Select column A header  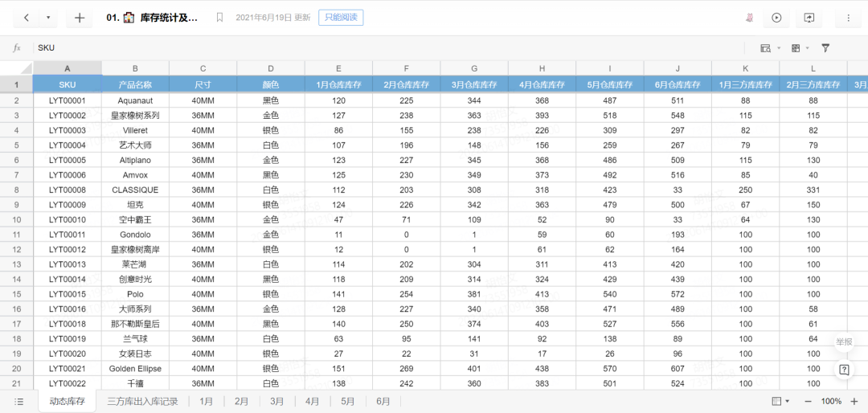(68, 68)
